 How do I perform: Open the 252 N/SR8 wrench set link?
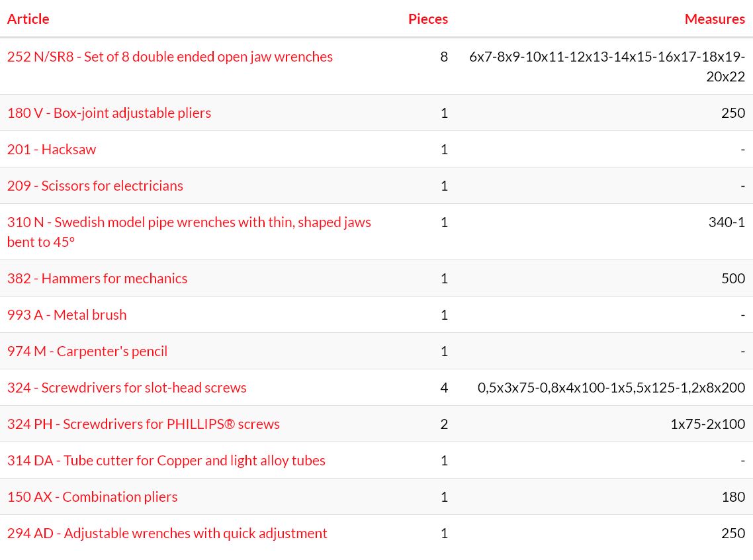(169, 57)
